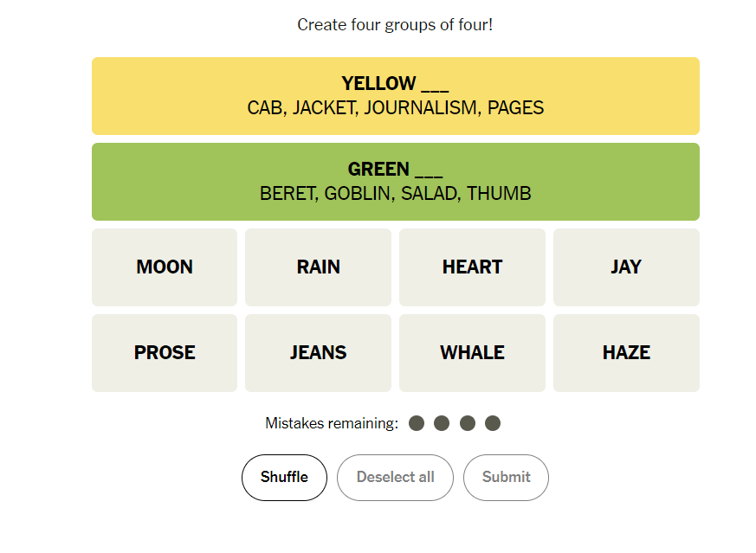Select the HEART word tile
Image resolution: width=756 pixels, height=553 pixels.
click(x=472, y=267)
